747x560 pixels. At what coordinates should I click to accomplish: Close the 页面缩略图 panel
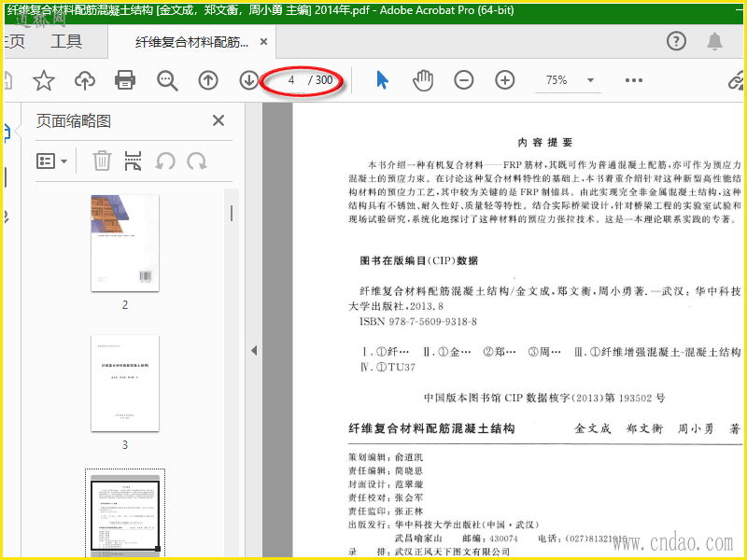pos(218,120)
